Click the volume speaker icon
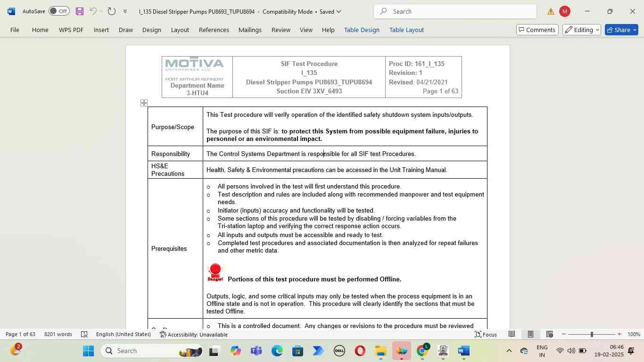 pos(571,351)
